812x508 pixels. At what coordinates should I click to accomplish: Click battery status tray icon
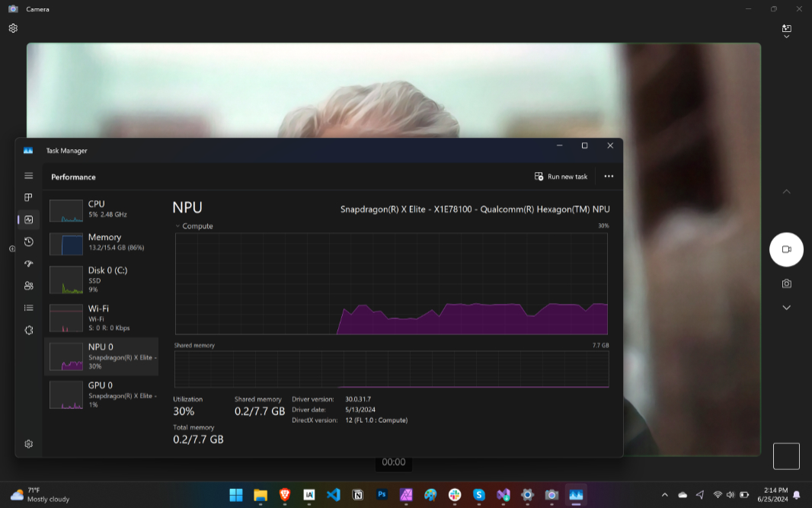744,495
